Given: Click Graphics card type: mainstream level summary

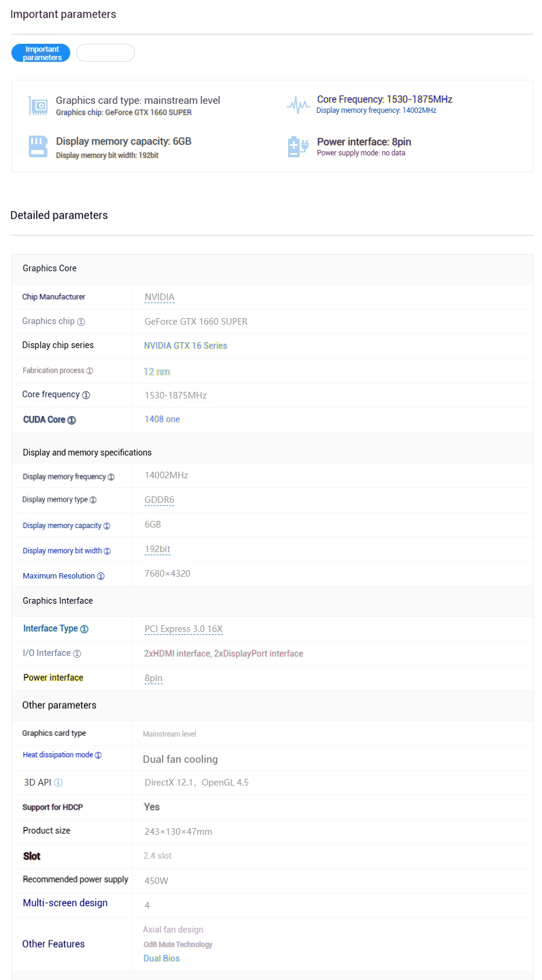Looking at the screenshot, I should click(x=138, y=100).
